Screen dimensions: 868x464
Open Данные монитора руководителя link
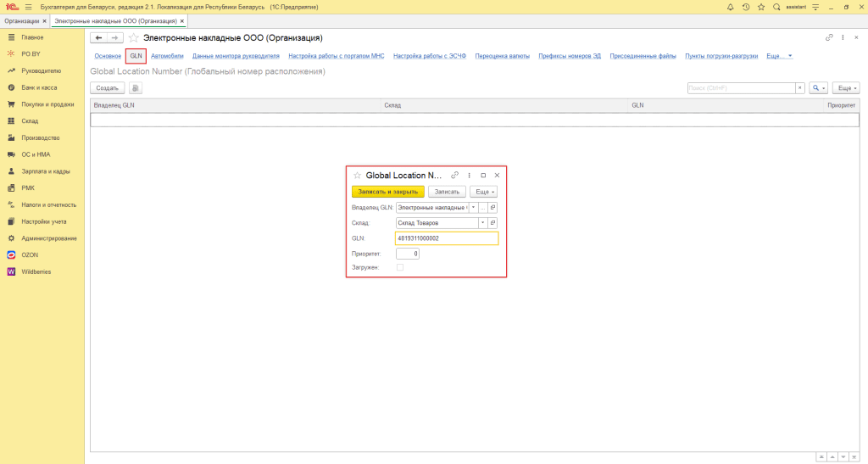(x=236, y=56)
